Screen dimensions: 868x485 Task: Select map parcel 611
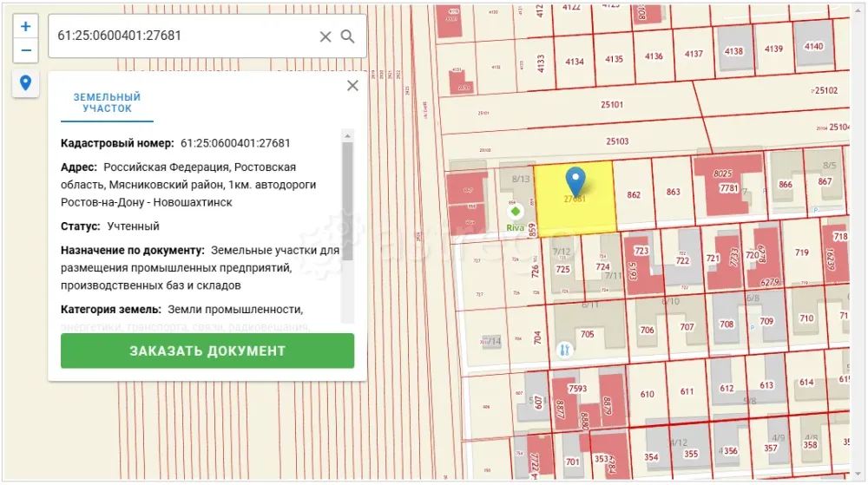point(687,391)
